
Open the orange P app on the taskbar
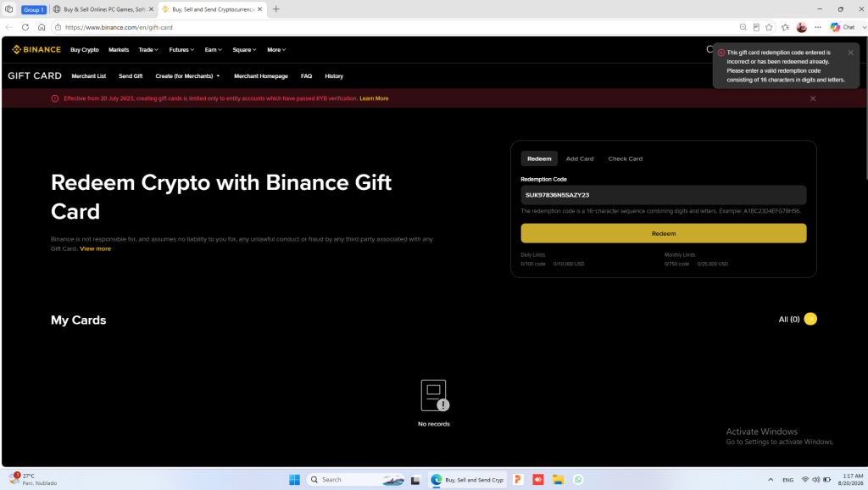(518, 480)
